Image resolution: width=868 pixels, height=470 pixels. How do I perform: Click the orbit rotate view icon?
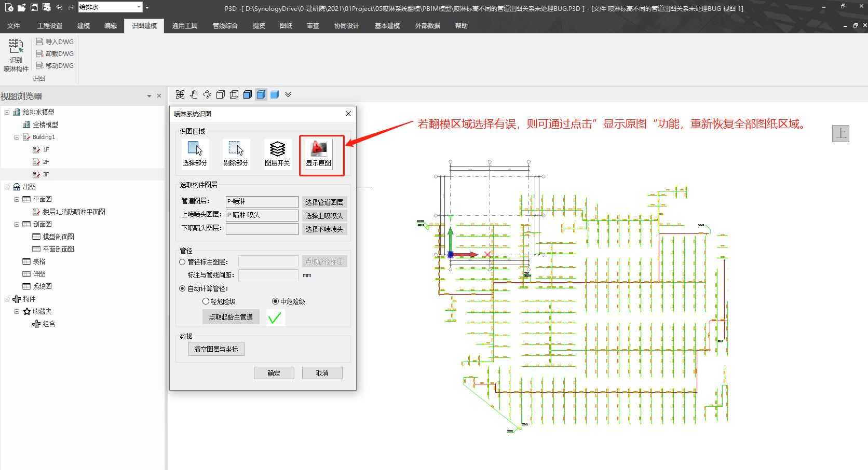tap(207, 94)
